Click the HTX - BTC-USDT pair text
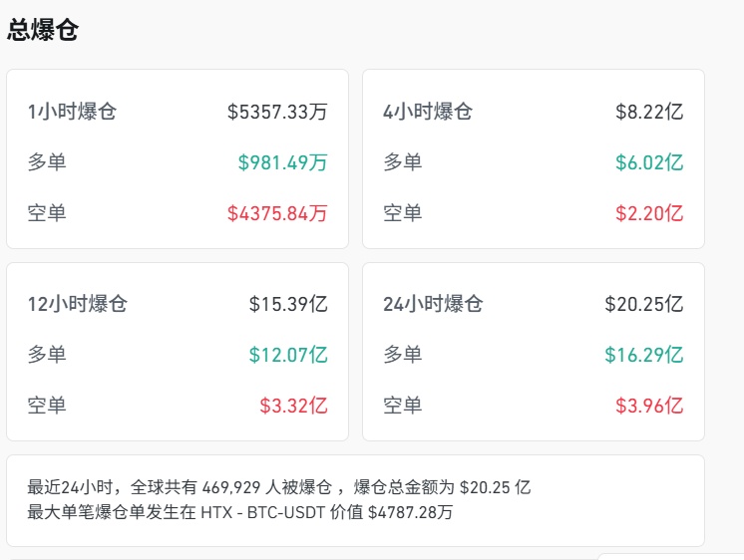This screenshot has width=744, height=560. click(x=258, y=513)
